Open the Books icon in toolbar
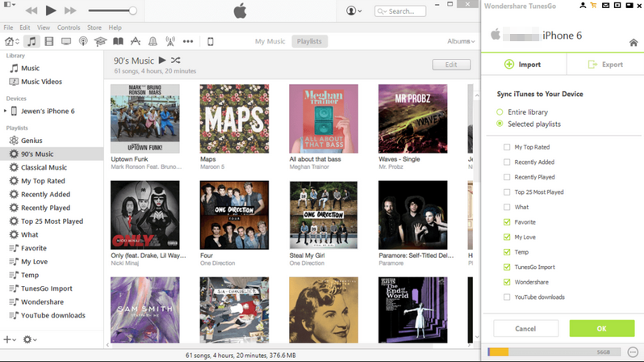644x362 pixels. 118,41
